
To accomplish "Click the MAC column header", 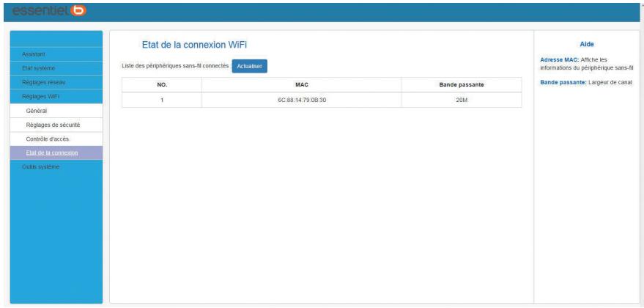I will pyautogui.click(x=300, y=85).
